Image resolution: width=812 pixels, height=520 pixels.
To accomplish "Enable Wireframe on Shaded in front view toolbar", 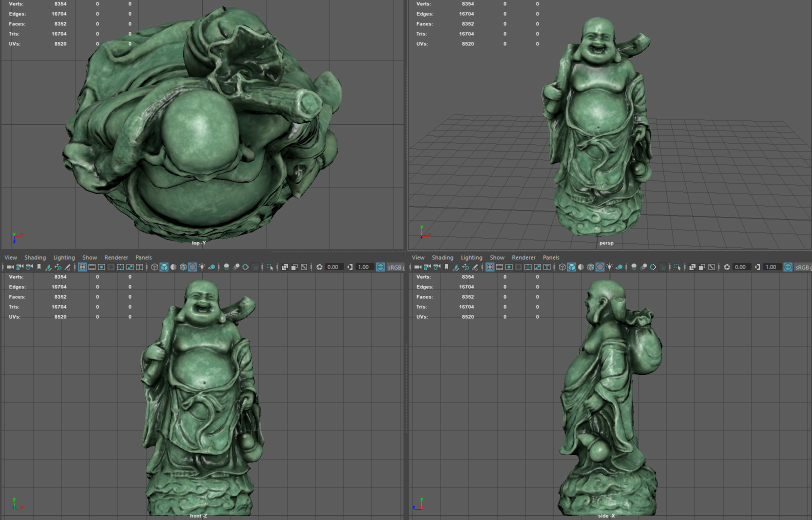I will [x=183, y=267].
